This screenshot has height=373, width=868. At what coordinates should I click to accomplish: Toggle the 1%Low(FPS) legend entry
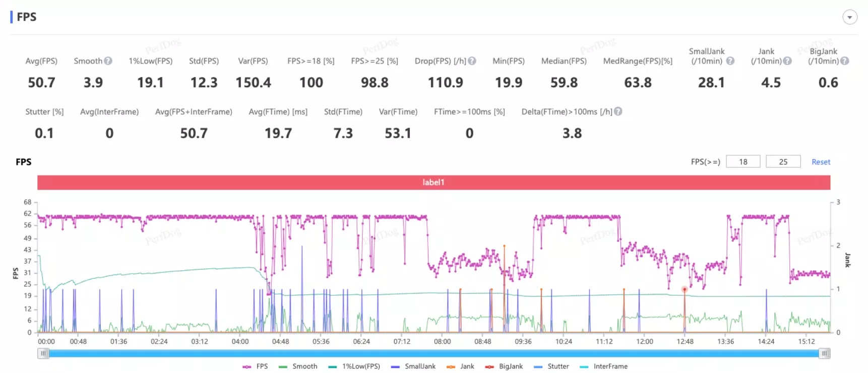(x=354, y=366)
